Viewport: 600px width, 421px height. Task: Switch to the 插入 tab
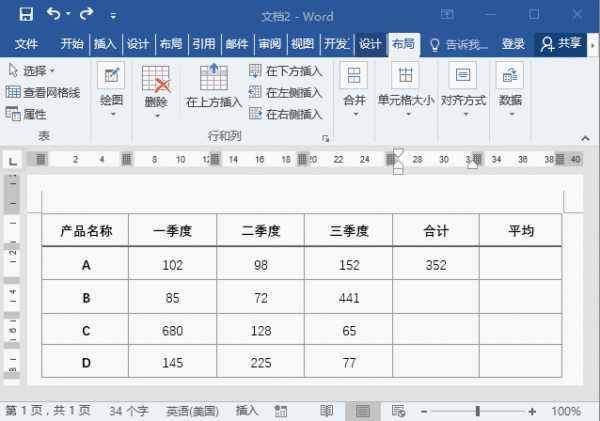(105, 44)
